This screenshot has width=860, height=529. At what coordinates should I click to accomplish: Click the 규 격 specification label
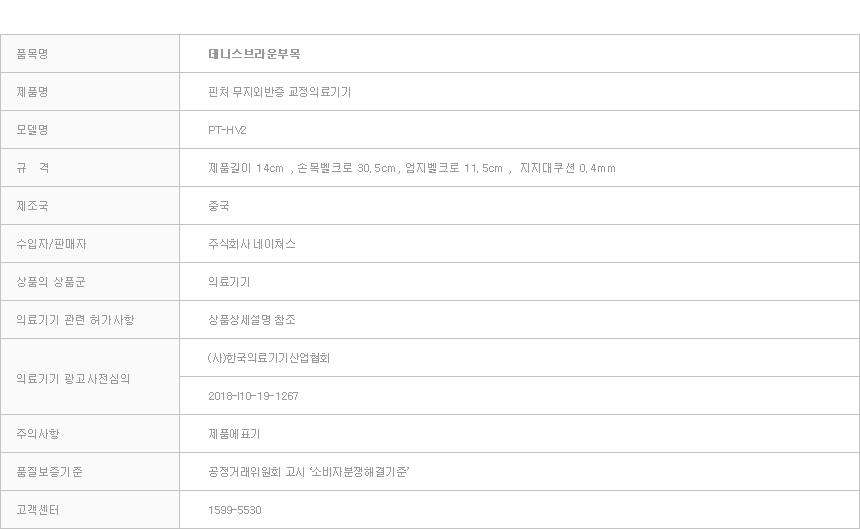click(x=32, y=168)
